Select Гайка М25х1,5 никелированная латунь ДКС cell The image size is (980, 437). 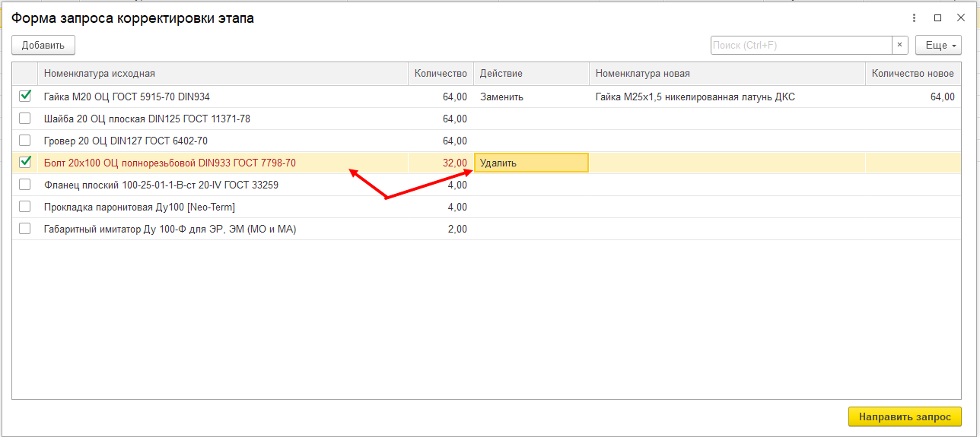pyautogui.click(x=727, y=97)
